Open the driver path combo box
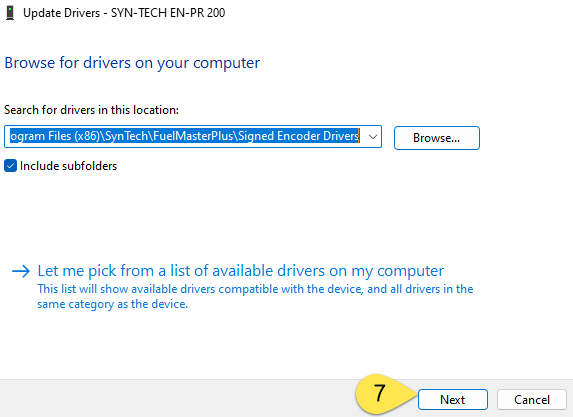 tap(193, 137)
